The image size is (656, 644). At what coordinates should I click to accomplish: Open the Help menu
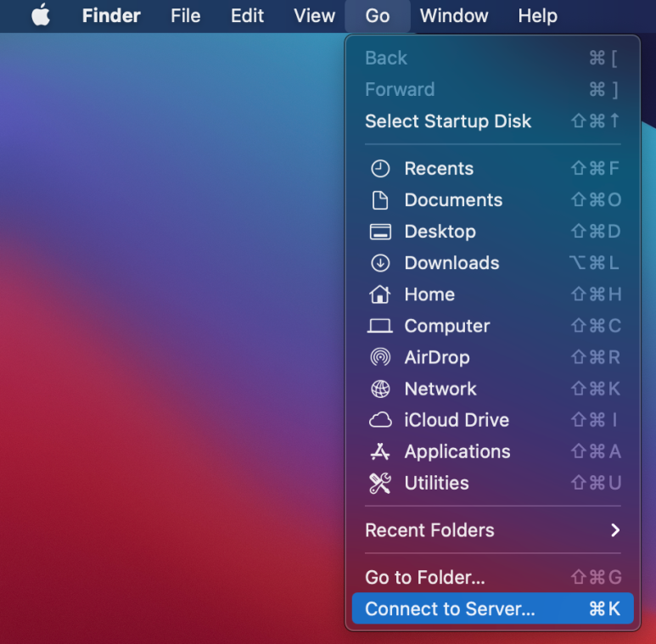coord(537,16)
